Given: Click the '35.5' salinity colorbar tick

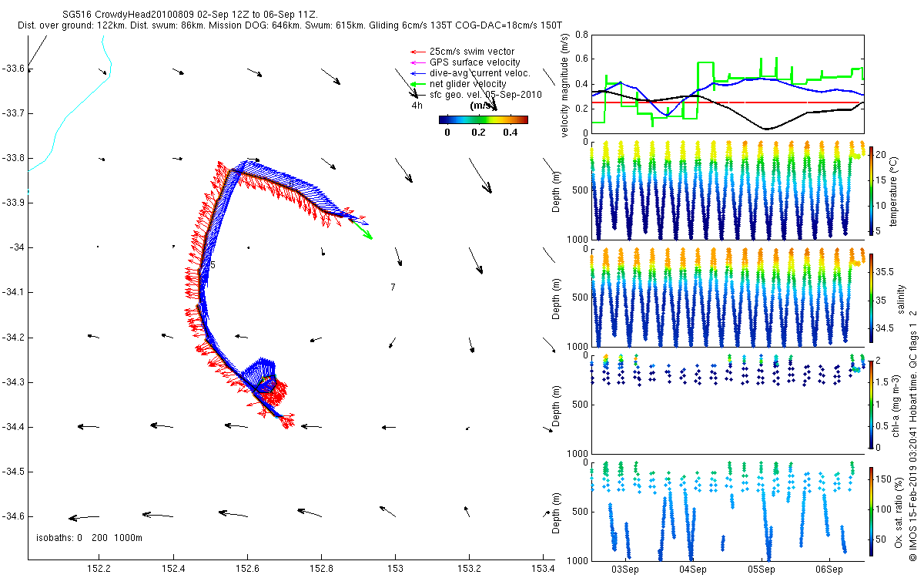Looking at the screenshot, I should click(884, 272).
